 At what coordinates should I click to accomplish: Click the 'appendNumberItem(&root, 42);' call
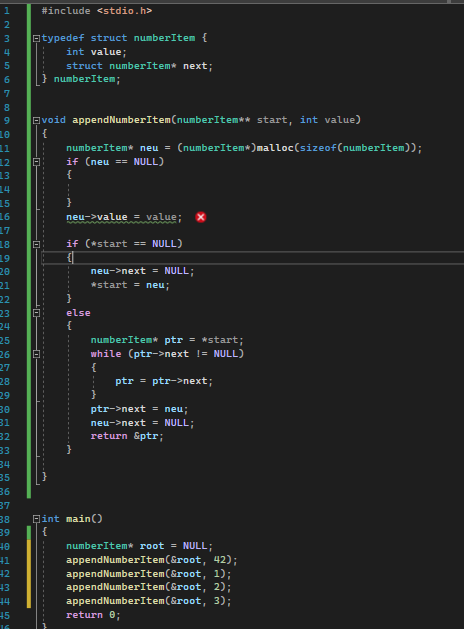pyautogui.click(x=152, y=560)
